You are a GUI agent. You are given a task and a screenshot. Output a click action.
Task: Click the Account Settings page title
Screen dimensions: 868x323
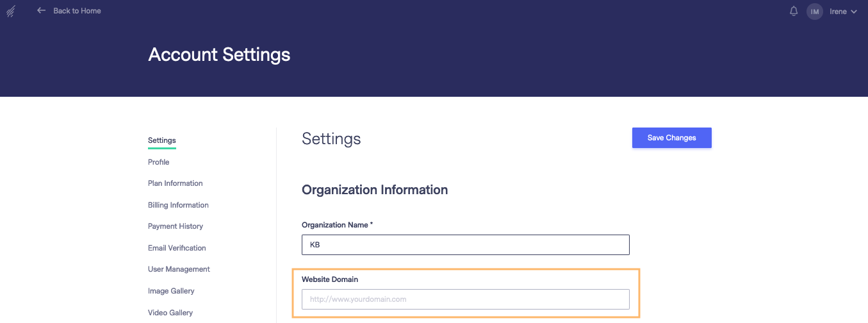coord(219,54)
